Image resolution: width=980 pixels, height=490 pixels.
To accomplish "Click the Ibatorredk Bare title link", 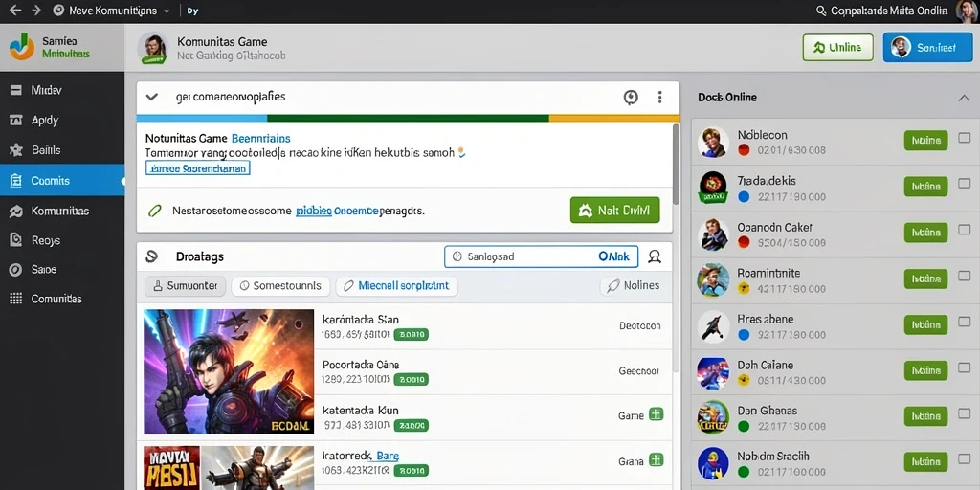I will pyautogui.click(x=361, y=456).
